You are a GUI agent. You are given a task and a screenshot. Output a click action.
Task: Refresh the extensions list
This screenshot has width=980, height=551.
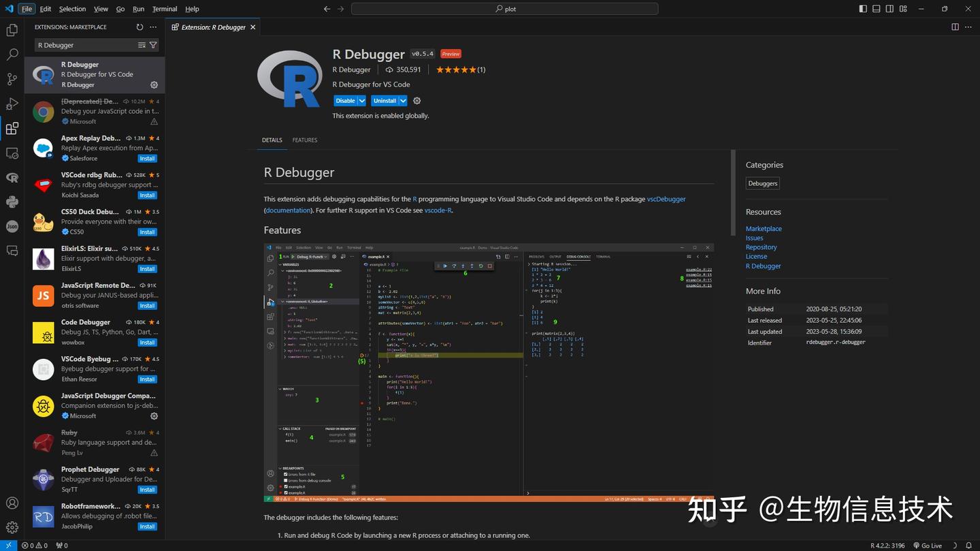click(x=140, y=27)
